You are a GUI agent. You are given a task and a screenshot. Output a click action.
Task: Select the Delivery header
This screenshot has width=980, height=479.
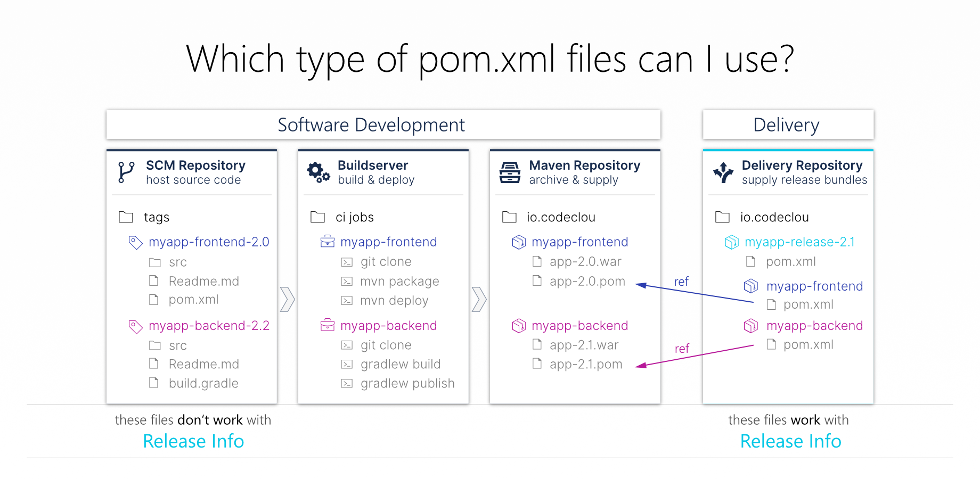click(788, 125)
